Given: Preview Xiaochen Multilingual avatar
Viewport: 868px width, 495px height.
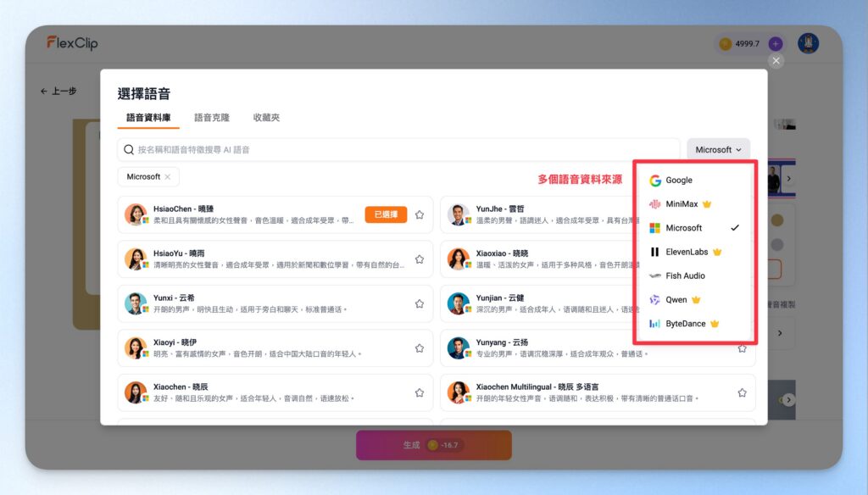Looking at the screenshot, I should click(x=459, y=392).
